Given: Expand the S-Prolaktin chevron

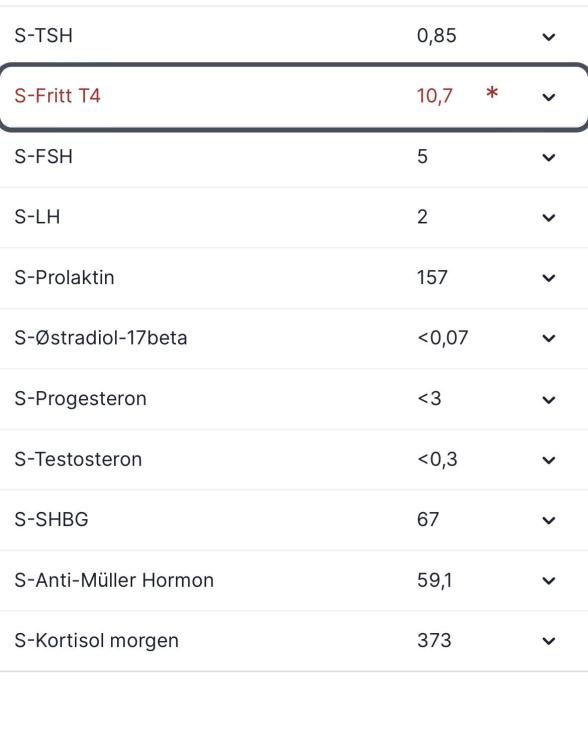Looking at the screenshot, I should (549, 278).
